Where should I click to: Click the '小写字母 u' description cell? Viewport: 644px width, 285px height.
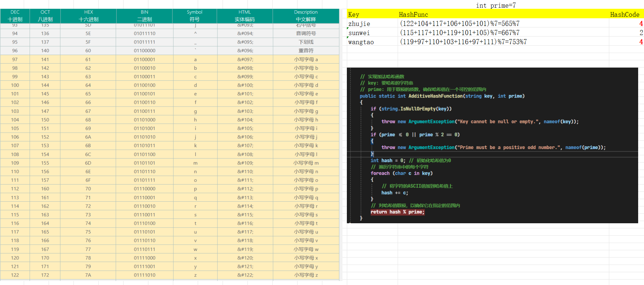306,232
